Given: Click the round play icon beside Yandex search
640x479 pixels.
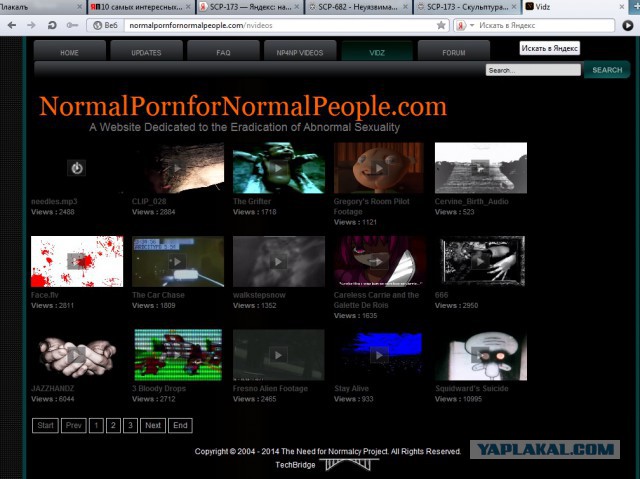Looking at the screenshot, I should (x=627, y=25).
